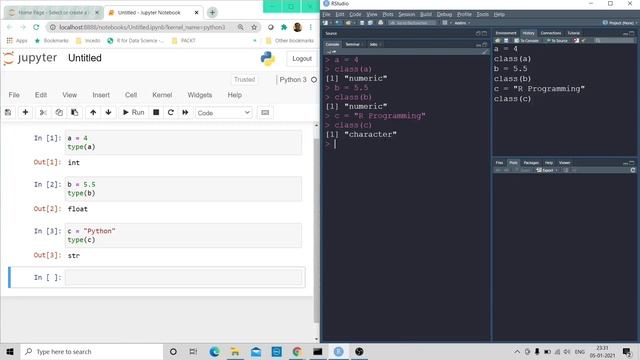Image resolution: width=640 pixels, height=360 pixels.
Task: Open the Jupyter Kernel menu
Action: (x=162, y=95)
